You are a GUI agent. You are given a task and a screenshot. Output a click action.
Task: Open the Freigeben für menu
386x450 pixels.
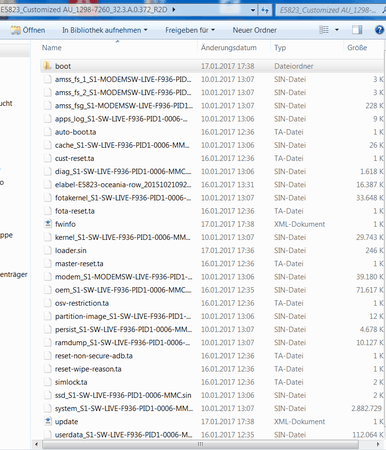(x=190, y=30)
